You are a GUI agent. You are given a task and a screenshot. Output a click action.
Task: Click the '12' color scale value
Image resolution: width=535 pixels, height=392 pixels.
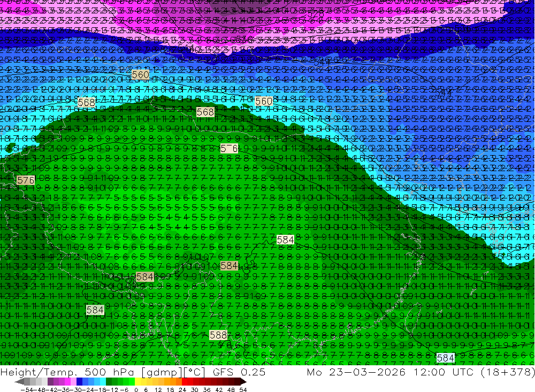coord(158,390)
